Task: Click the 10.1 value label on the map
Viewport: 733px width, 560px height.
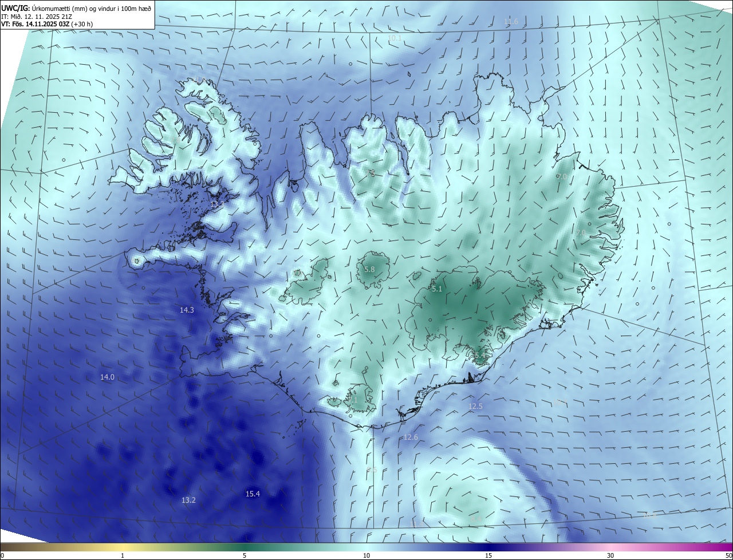Action: pos(395,38)
